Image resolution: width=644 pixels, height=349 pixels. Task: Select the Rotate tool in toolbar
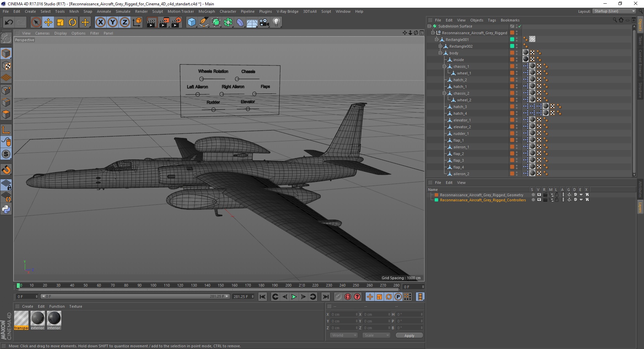pyautogui.click(x=72, y=22)
